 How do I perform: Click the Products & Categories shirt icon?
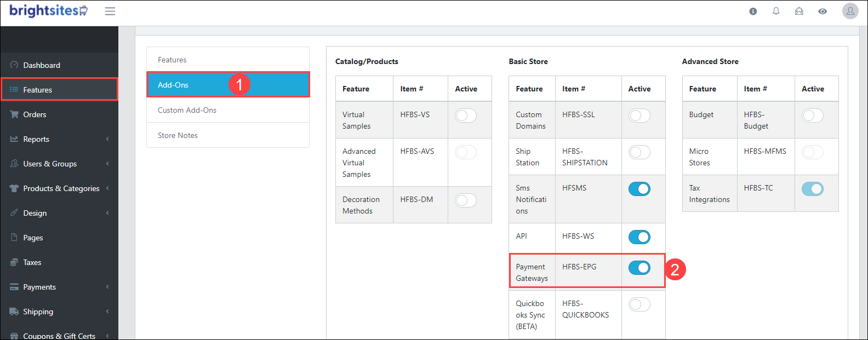tap(14, 188)
